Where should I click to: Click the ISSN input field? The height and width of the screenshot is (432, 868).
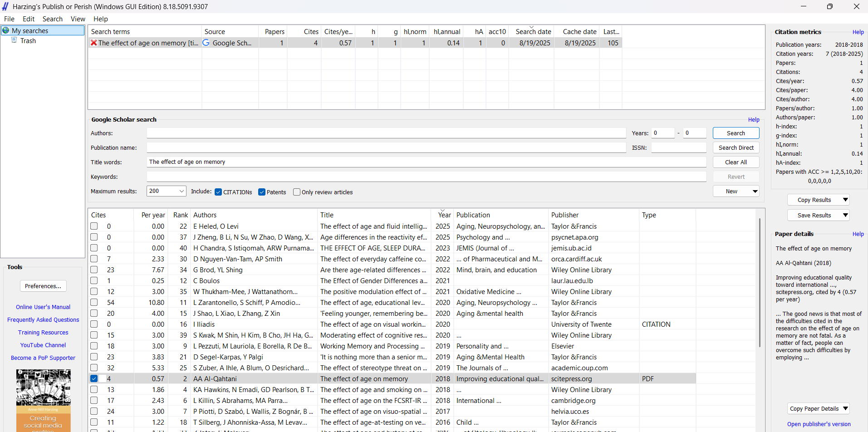click(679, 147)
